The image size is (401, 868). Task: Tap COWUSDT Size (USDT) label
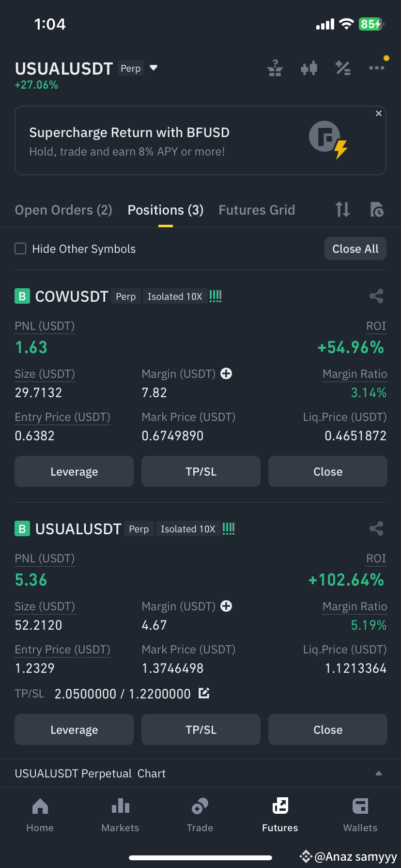45,374
